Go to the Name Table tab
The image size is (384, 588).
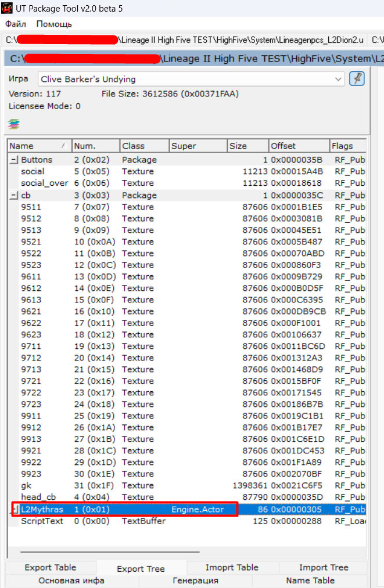[x=311, y=580]
